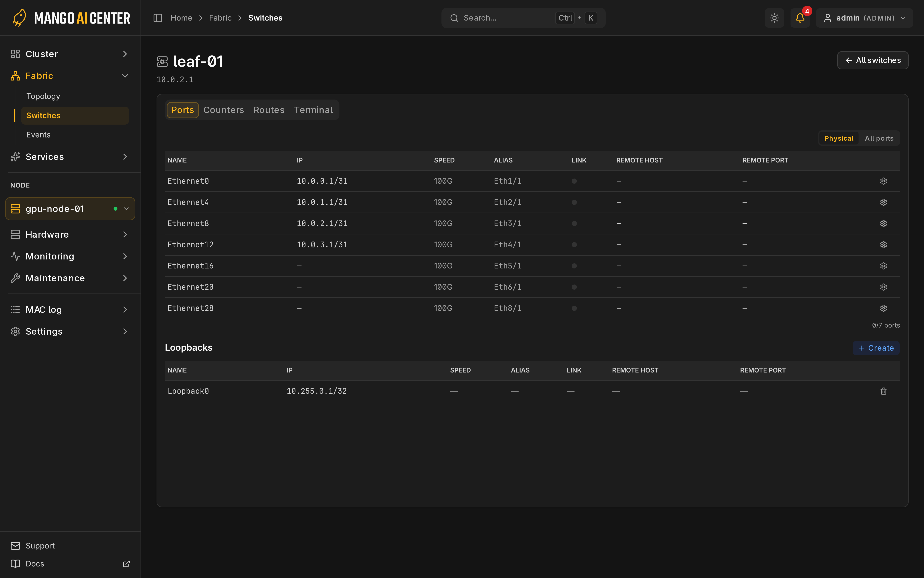Expand the Settings section

tap(70, 331)
